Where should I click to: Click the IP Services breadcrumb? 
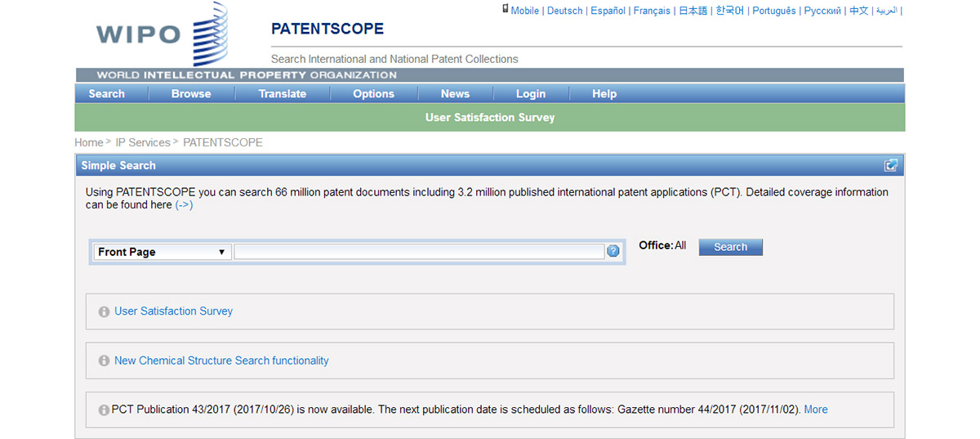tap(143, 142)
